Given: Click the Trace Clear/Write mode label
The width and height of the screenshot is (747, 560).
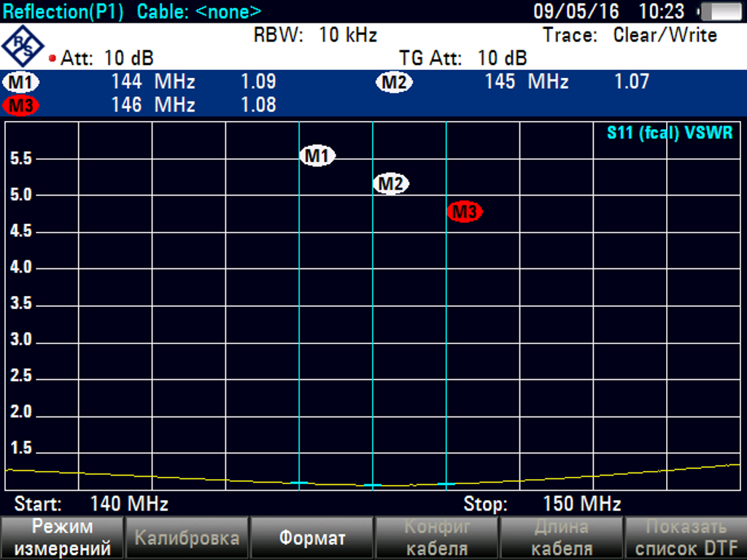Looking at the screenshot, I should (630, 35).
